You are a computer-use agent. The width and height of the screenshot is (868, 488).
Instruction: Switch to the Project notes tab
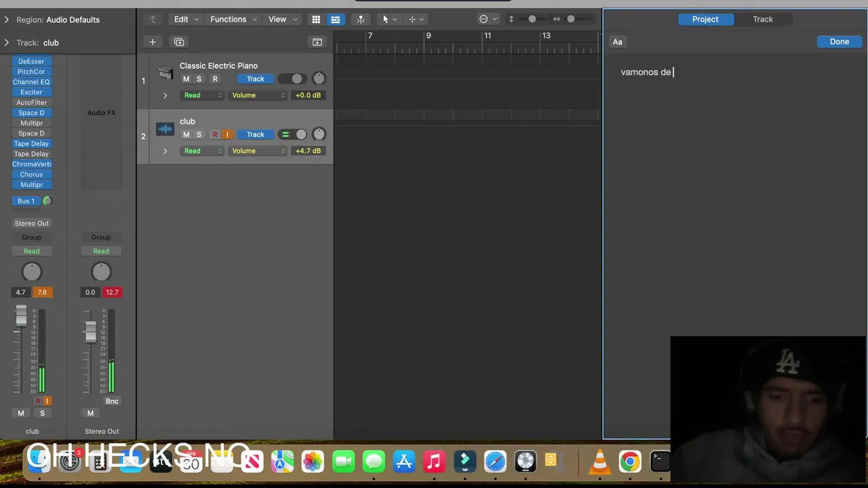click(x=705, y=19)
